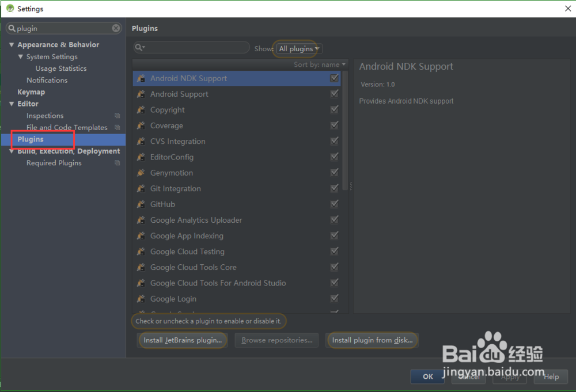Collapse the Editor section arrow

coord(12,104)
